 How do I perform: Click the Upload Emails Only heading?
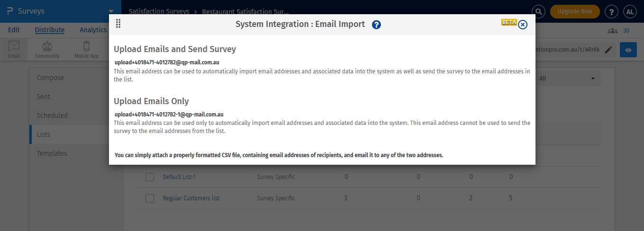(151, 101)
